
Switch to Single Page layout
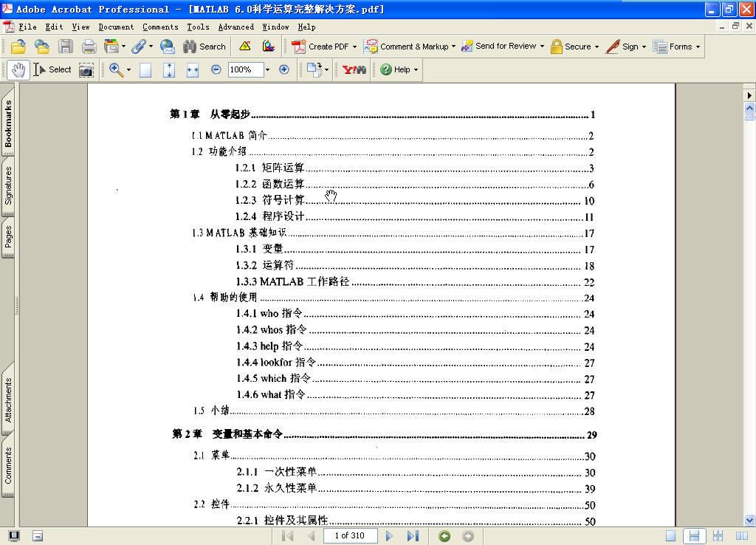[670, 536]
